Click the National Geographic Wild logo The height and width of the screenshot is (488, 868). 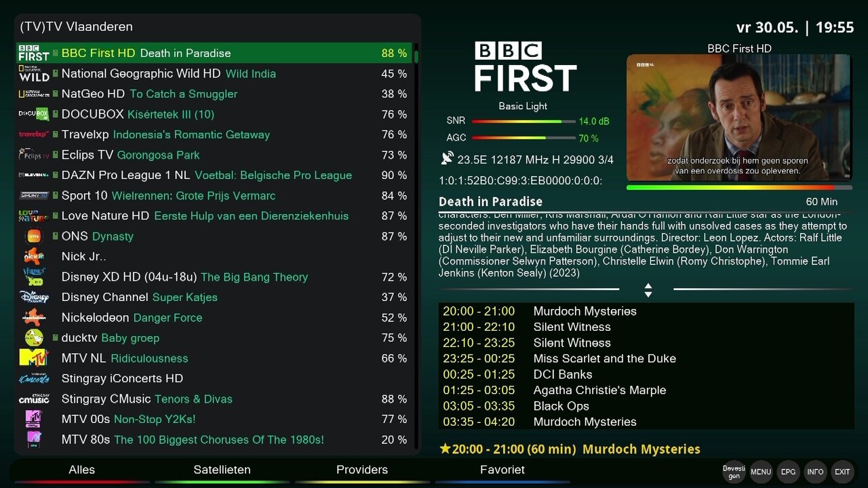coord(33,73)
